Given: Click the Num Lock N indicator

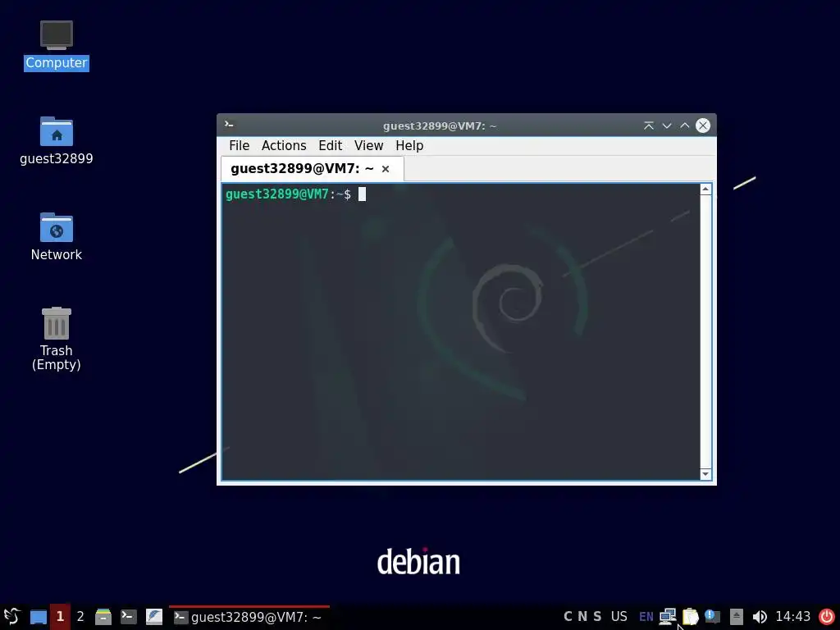Looking at the screenshot, I should (x=582, y=617).
